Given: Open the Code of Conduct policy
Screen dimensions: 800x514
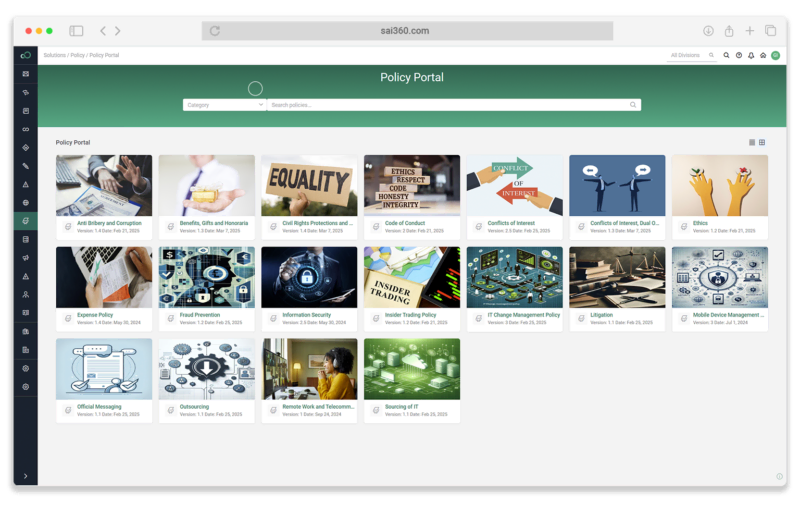Looking at the screenshot, I should point(406,223).
